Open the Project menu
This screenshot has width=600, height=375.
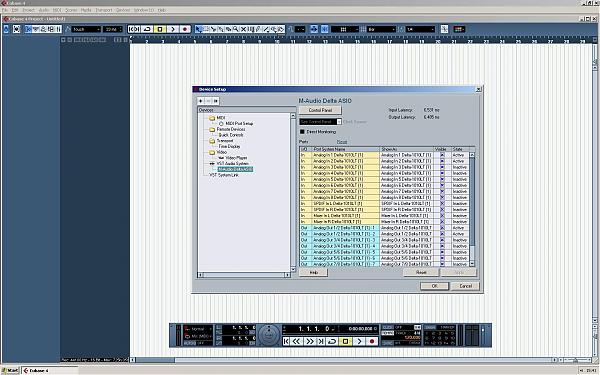point(28,10)
